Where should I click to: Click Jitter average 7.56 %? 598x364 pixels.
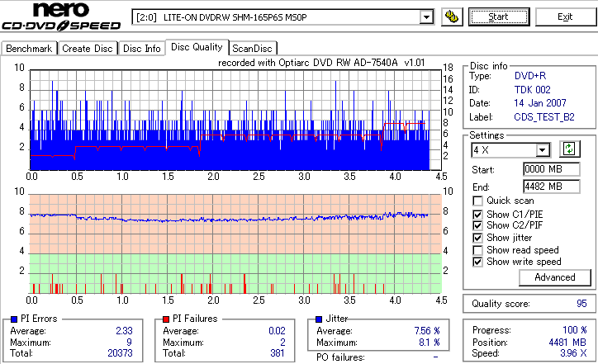[x=427, y=331]
